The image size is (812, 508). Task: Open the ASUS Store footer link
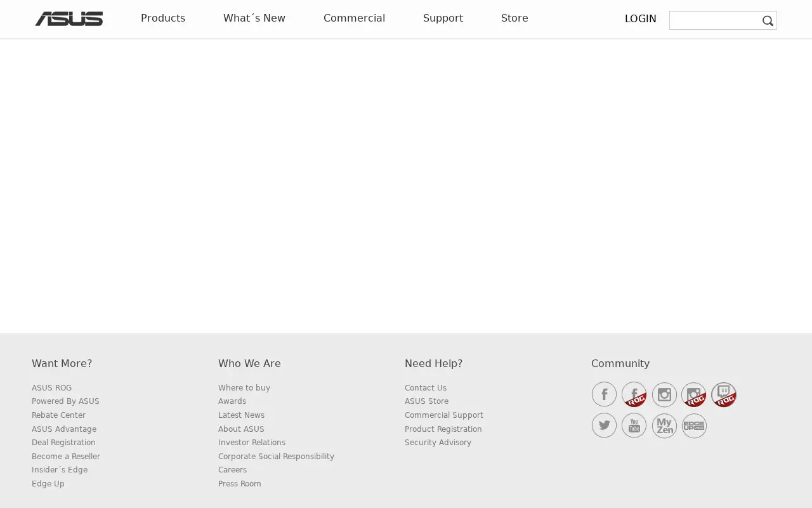(426, 401)
